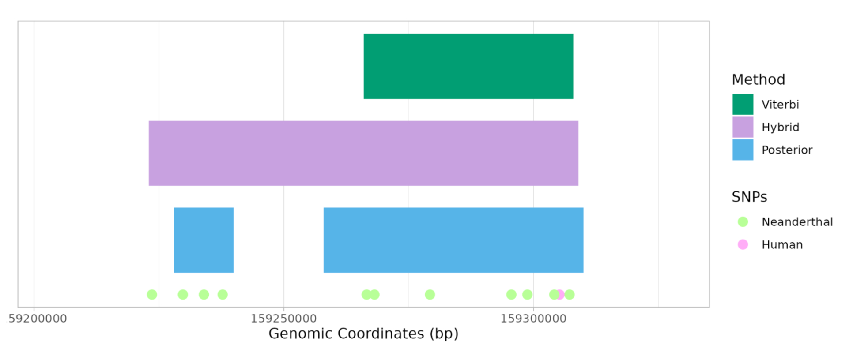This screenshot has width=868, height=364.
Task: Click the "Method" legend title
Action: pos(758,80)
